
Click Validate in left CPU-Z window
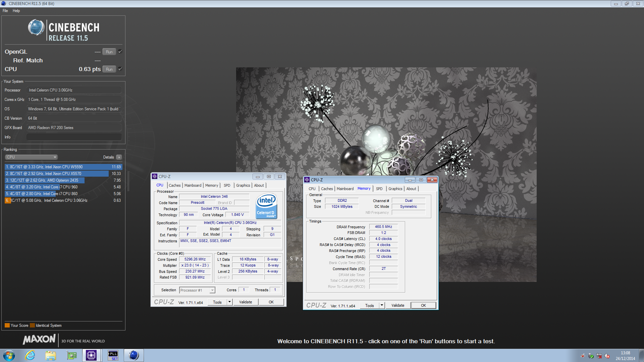coord(246,302)
